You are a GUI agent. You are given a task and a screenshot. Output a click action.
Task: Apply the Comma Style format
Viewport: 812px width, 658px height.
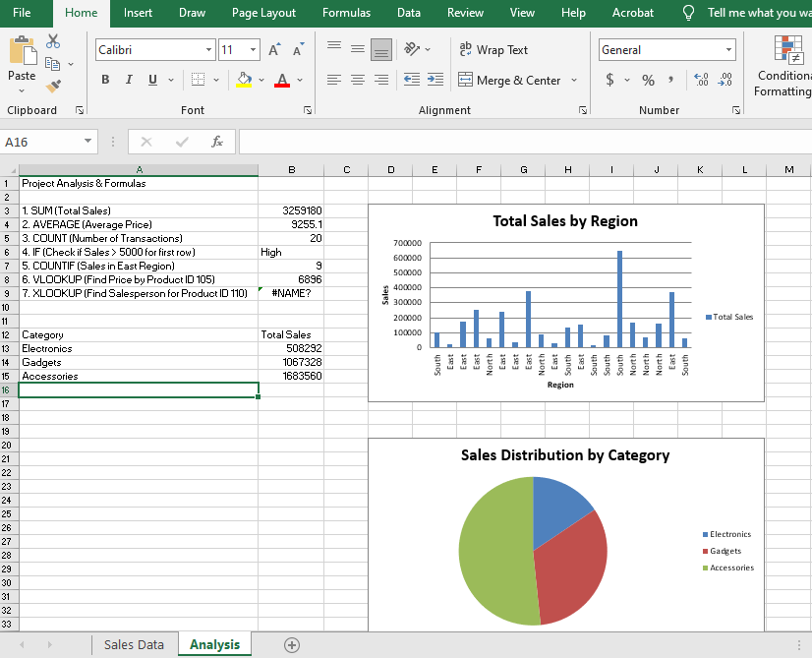coord(670,80)
